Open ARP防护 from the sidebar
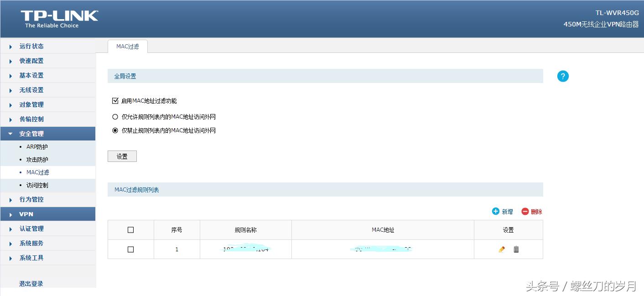This screenshot has height=296, width=644. [37, 146]
